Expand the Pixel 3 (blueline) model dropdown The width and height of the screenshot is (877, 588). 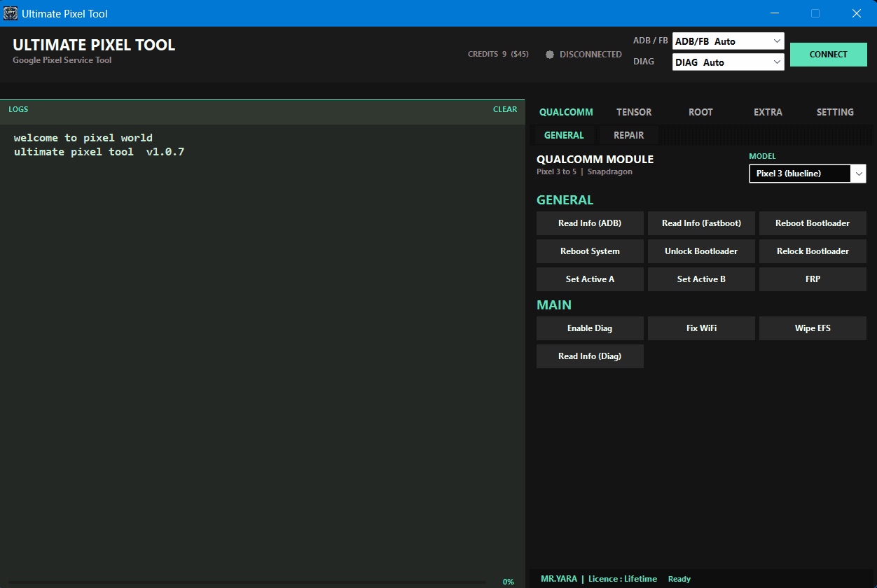(x=808, y=174)
